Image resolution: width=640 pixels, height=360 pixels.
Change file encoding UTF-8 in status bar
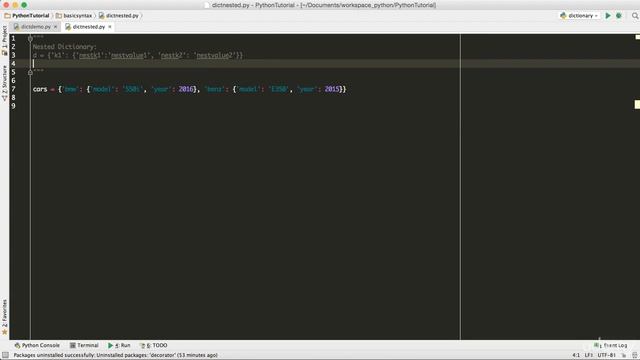click(x=607, y=356)
